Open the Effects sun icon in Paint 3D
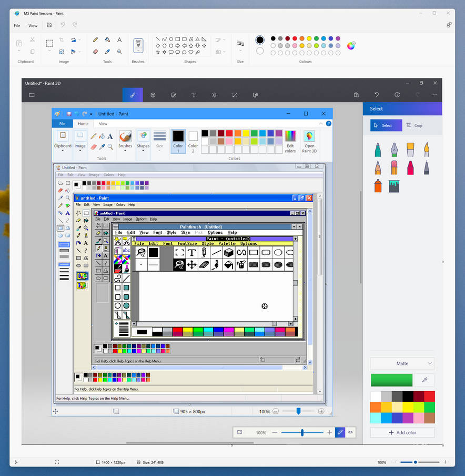This screenshot has height=476, width=465. [x=214, y=95]
